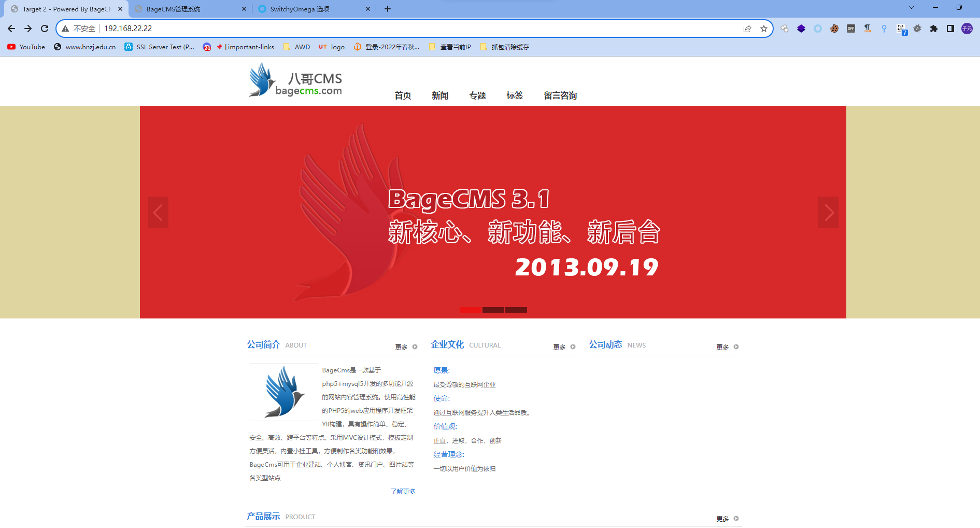Open the AWD bookmark folder

point(297,47)
